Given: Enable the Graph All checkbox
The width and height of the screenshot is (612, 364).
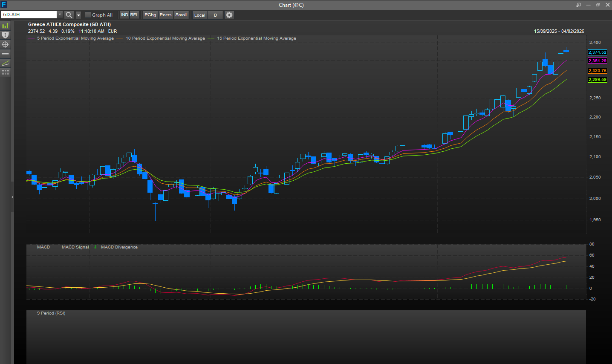Looking at the screenshot, I should [x=88, y=15].
